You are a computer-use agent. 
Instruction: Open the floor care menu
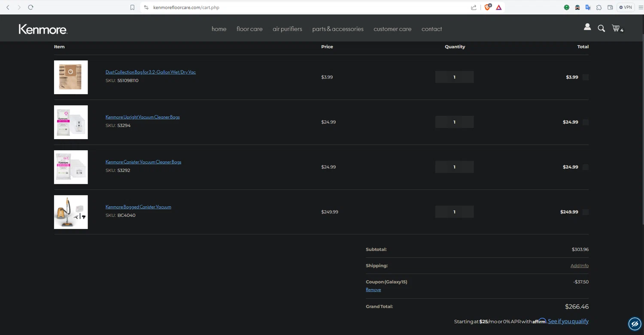249,29
